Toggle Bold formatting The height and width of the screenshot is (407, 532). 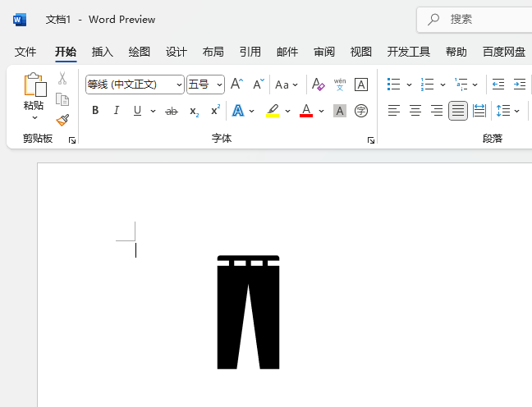coord(95,111)
